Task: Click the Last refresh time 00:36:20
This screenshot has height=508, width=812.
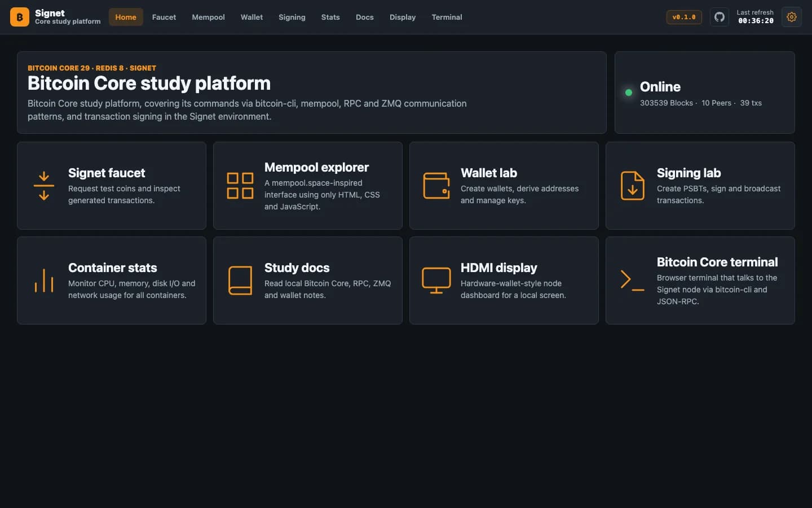Action: coord(756,21)
